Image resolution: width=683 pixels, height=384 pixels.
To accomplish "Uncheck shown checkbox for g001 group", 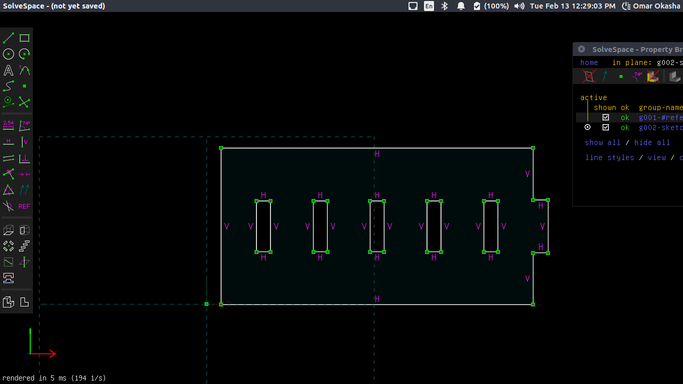I will 605,118.
